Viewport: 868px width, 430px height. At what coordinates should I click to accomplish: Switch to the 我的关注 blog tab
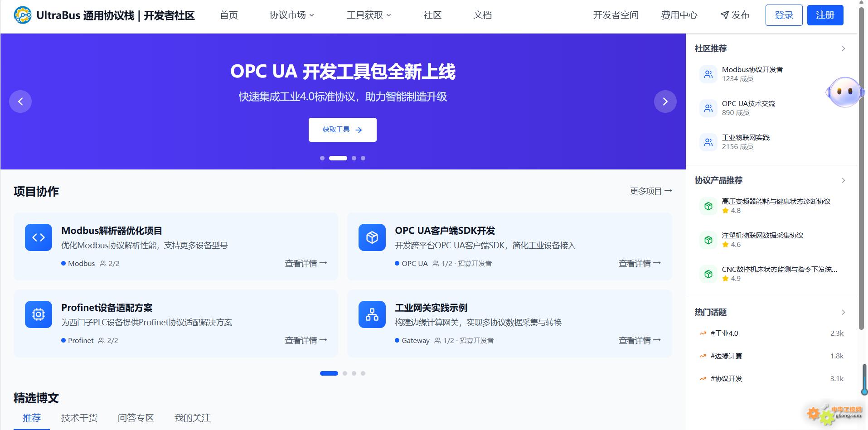(193, 418)
